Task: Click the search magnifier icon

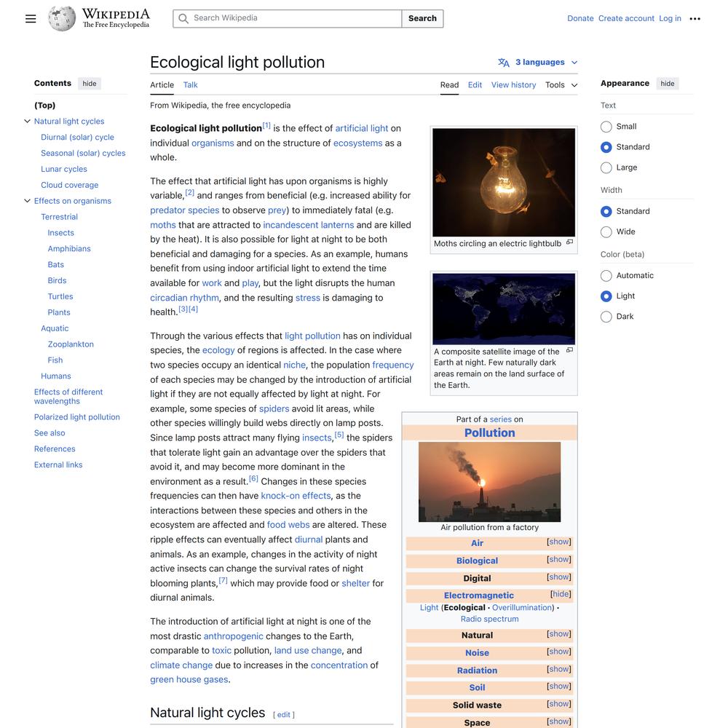Action: (183, 19)
